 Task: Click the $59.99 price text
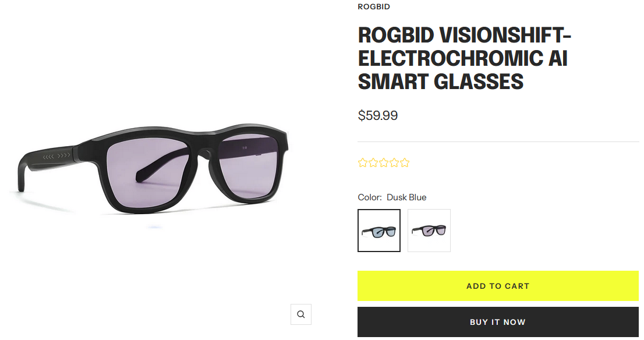click(378, 115)
